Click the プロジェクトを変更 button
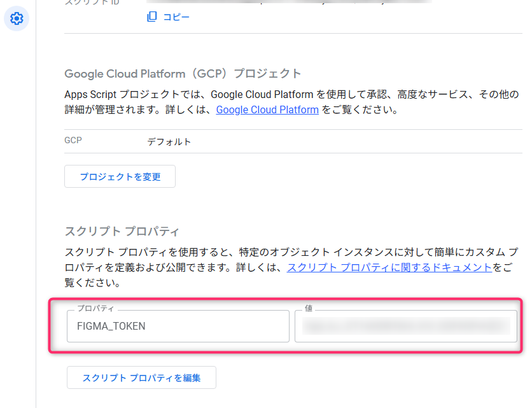532x408 pixels. (x=120, y=176)
